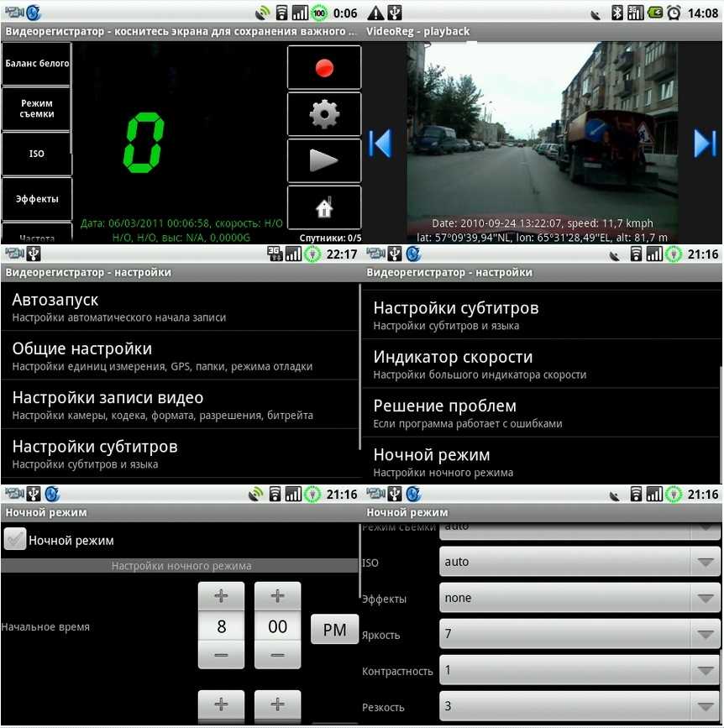The image size is (724, 728).
Task: Decrease the hour below the 8 value
Action: 221,655
